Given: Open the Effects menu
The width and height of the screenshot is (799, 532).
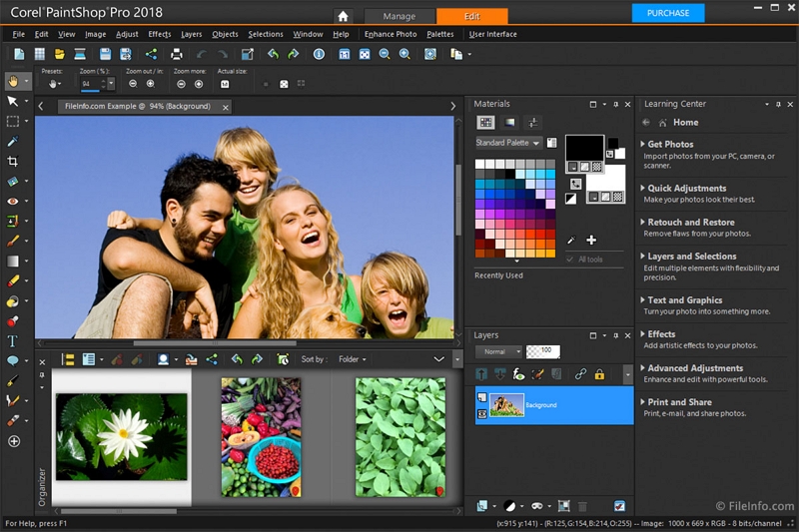Looking at the screenshot, I should [x=159, y=34].
